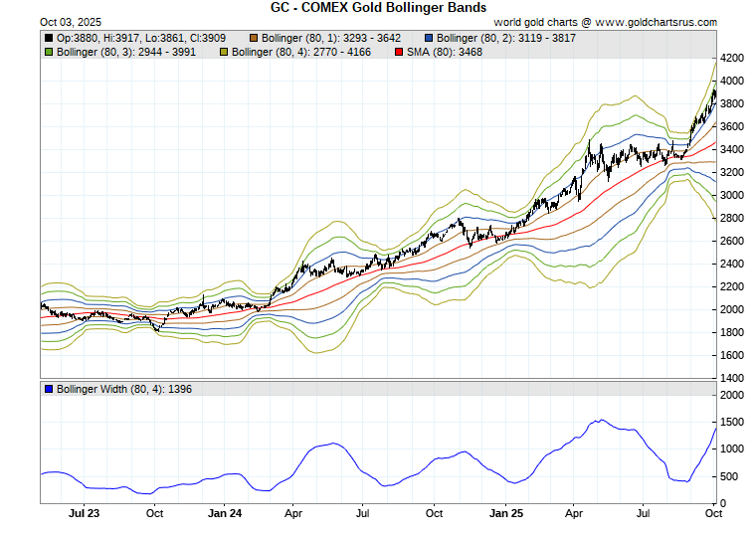This screenshot has width=756, height=539.
Task: Click the 1500 width axis label
Action: point(733,423)
